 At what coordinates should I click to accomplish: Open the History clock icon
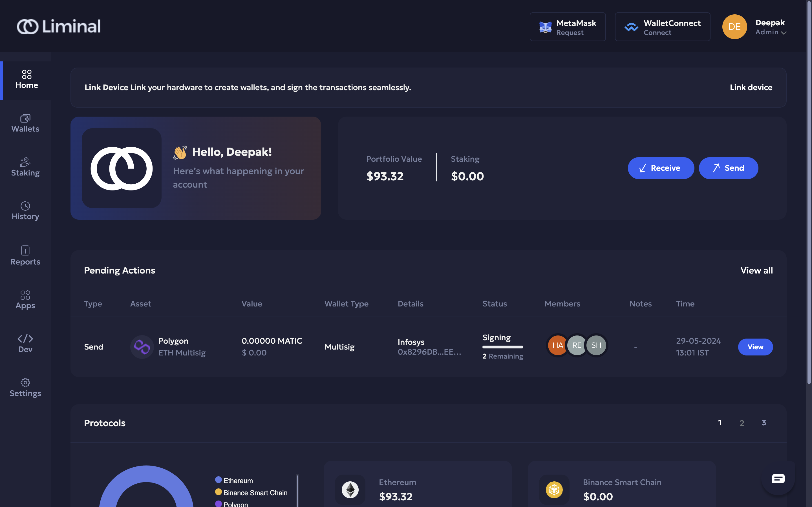tap(25, 206)
